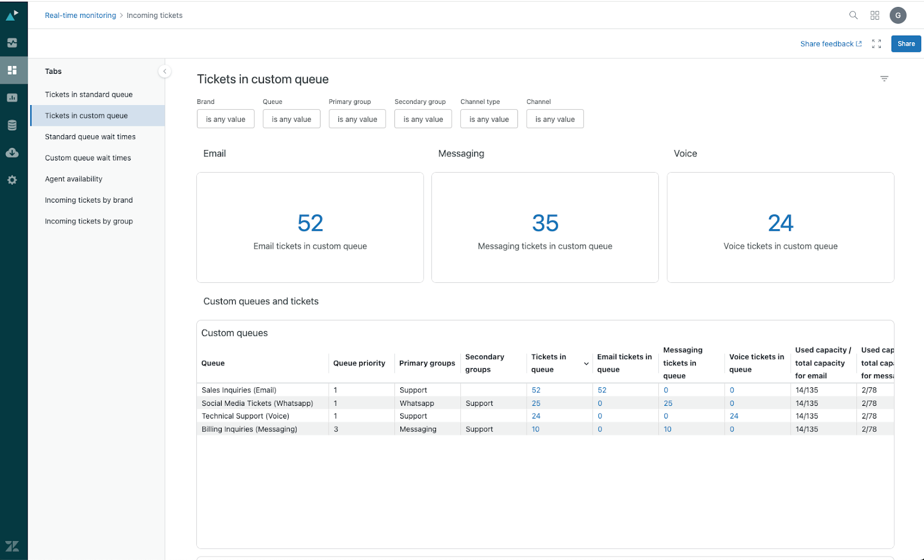This screenshot has height=560, width=924.
Task: Open the products grid icon
Action: [875, 16]
